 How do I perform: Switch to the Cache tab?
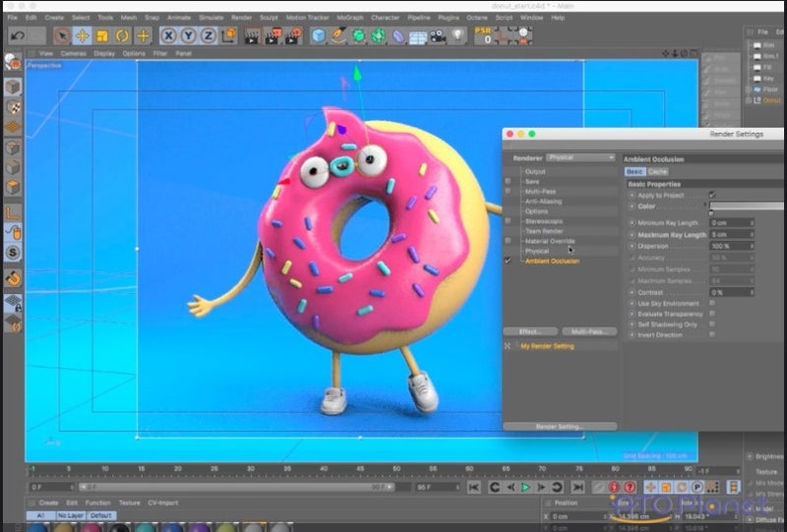(657, 172)
